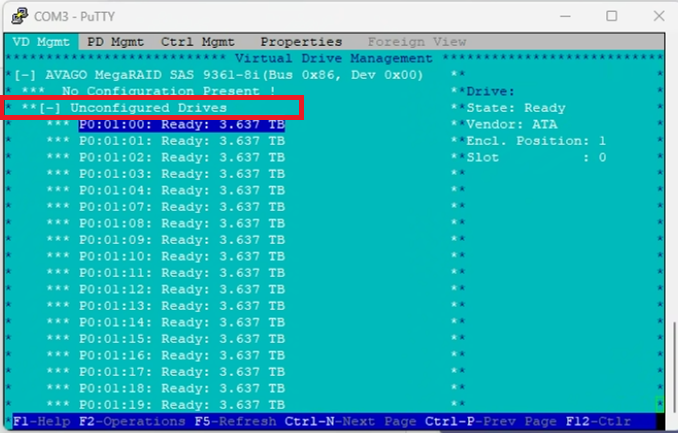678x433 pixels.
Task: Click F2-Operations in the bottom bar
Action: coord(132,421)
